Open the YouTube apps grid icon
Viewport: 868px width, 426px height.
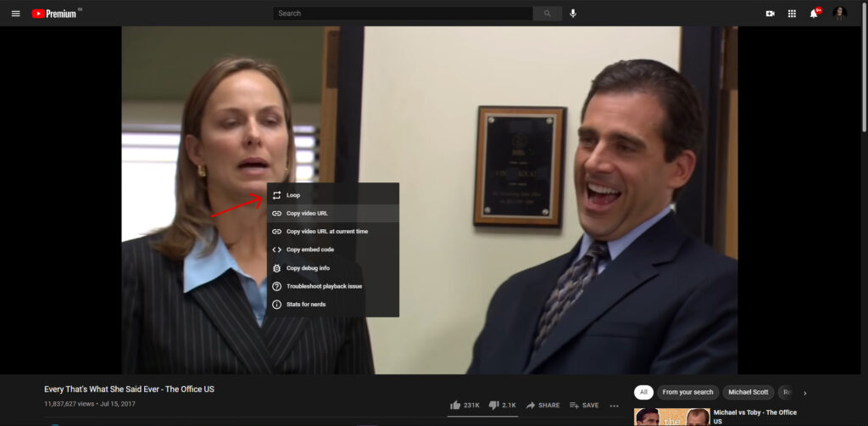(x=792, y=14)
